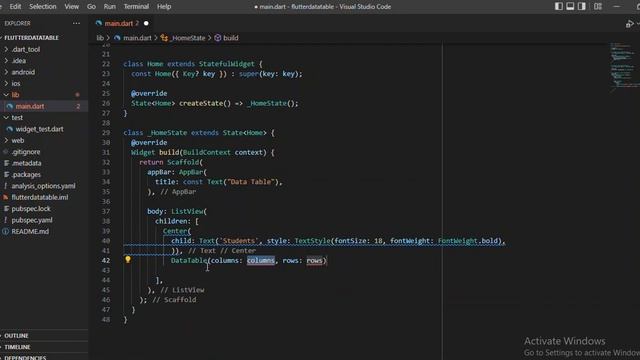Open the Edit menu
The height and width of the screenshot is (360, 640).
tap(15, 7)
